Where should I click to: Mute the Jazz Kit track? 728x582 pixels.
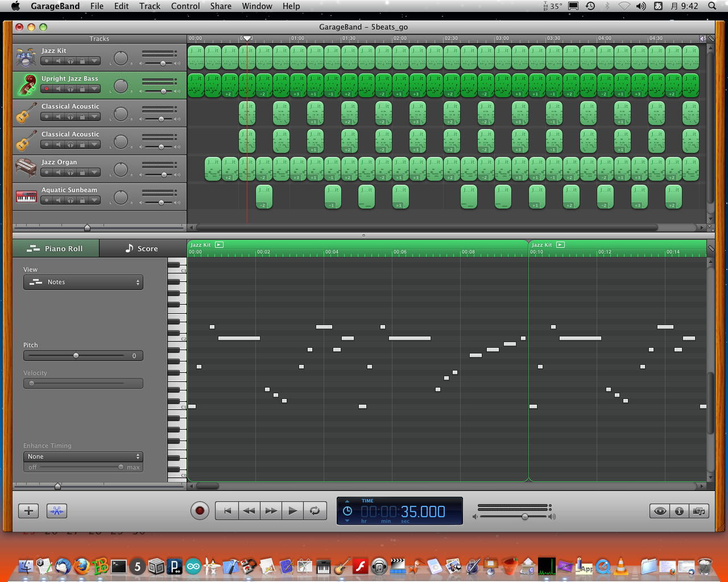(x=59, y=61)
